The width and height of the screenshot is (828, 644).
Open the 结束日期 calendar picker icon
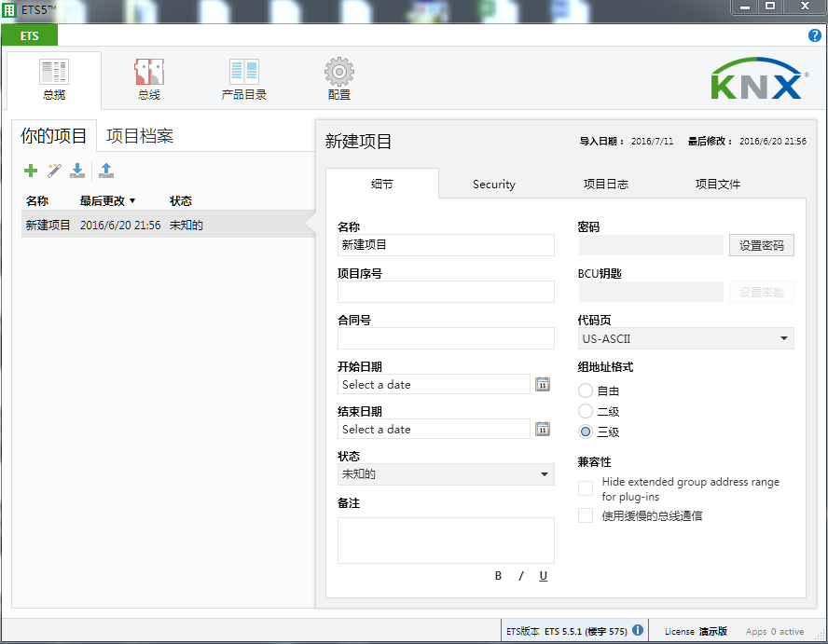point(543,429)
